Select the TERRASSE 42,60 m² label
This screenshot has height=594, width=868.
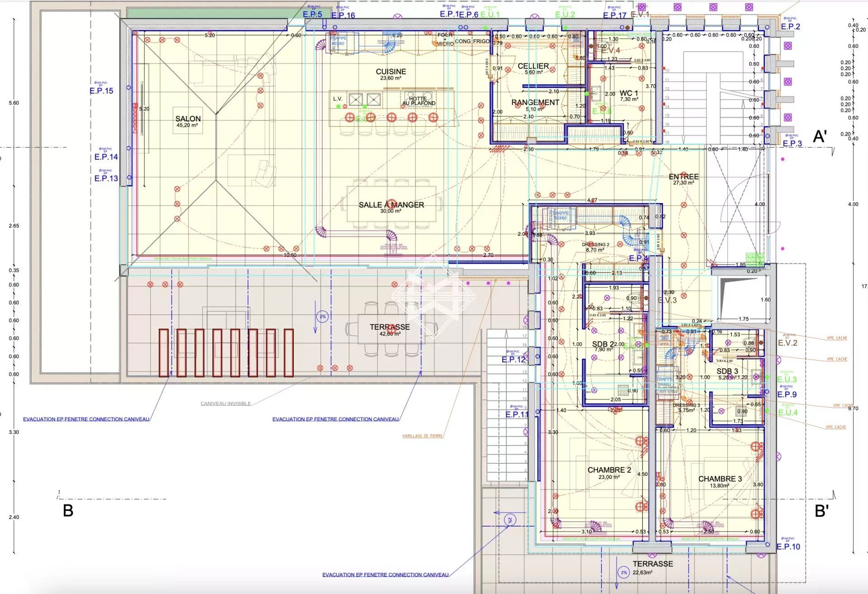click(390, 330)
